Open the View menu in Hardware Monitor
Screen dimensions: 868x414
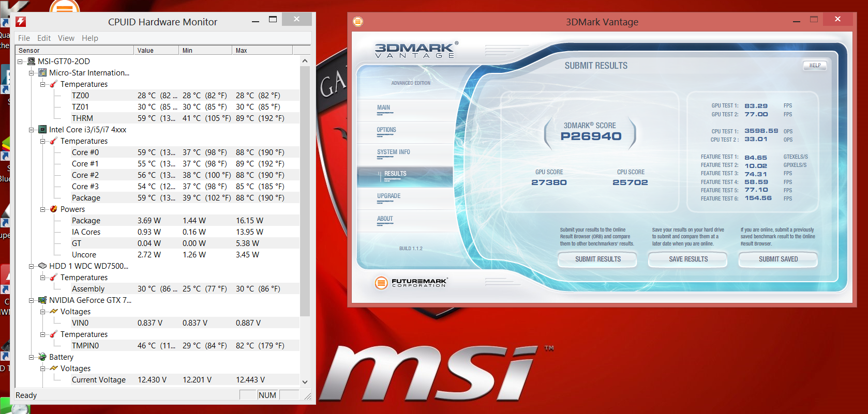click(x=66, y=38)
